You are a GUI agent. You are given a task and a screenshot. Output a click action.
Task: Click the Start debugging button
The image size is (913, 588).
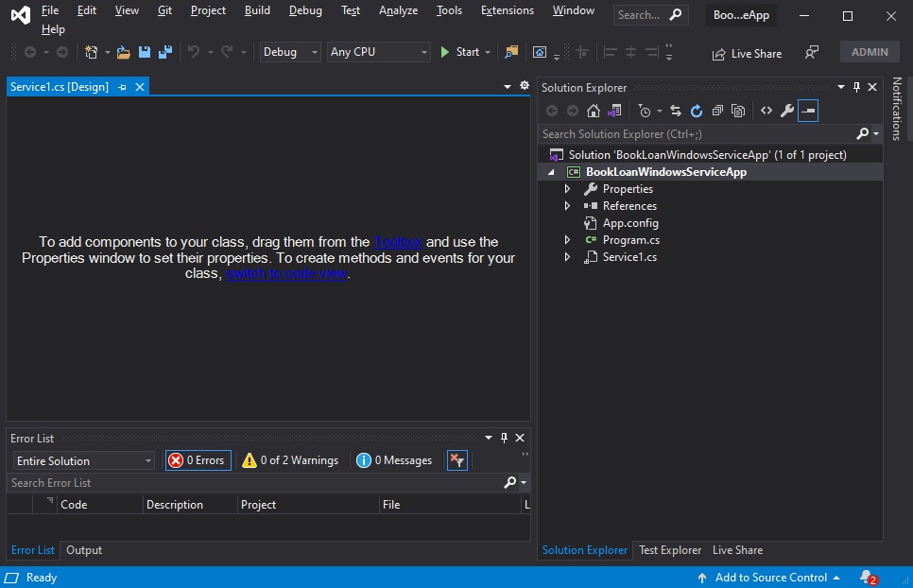click(x=460, y=52)
